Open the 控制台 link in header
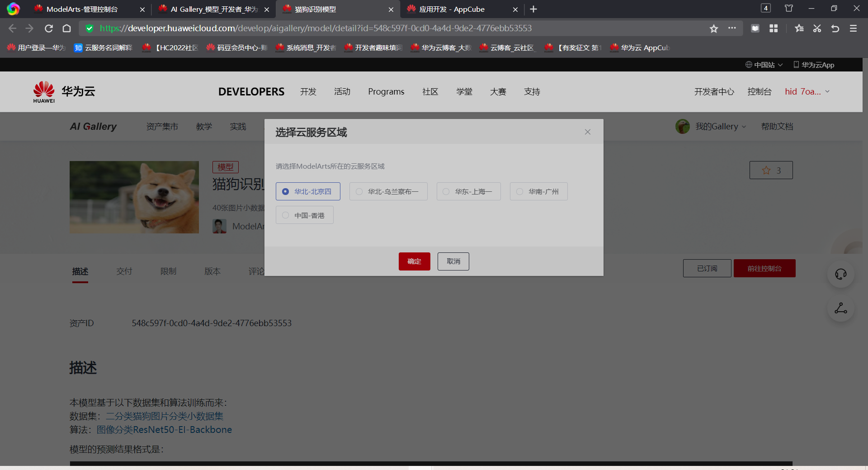This screenshot has width=868, height=470. pos(759,92)
